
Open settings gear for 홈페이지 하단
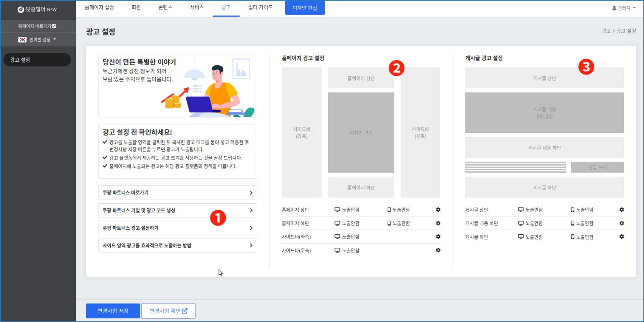click(x=438, y=223)
